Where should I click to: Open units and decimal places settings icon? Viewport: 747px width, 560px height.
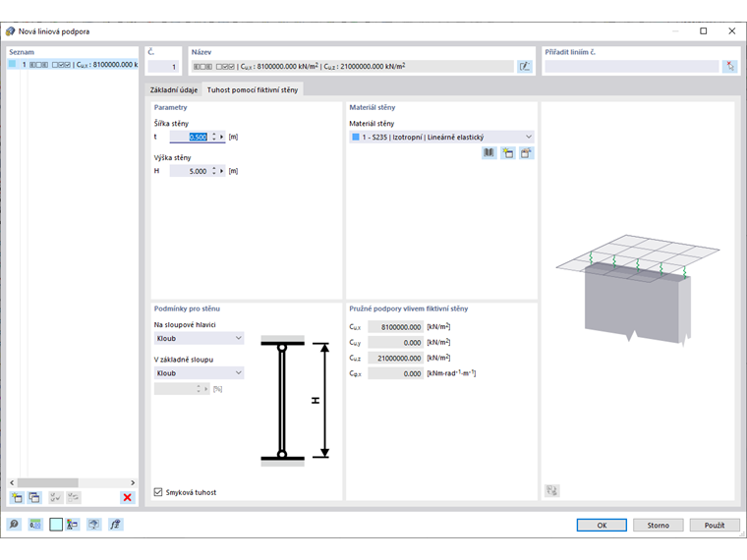click(x=35, y=525)
